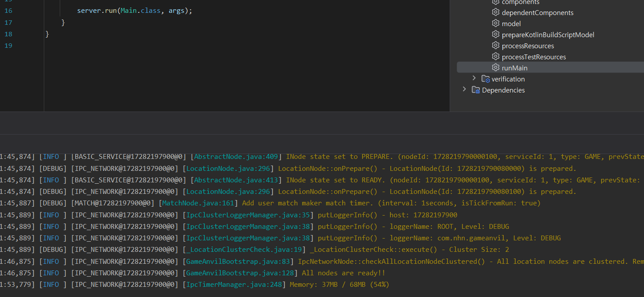The height and width of the screenshot is (297, 644).
Task: Jump to _LocationClusterCheck.java:19 from console
Action: (x=246, y=250)
